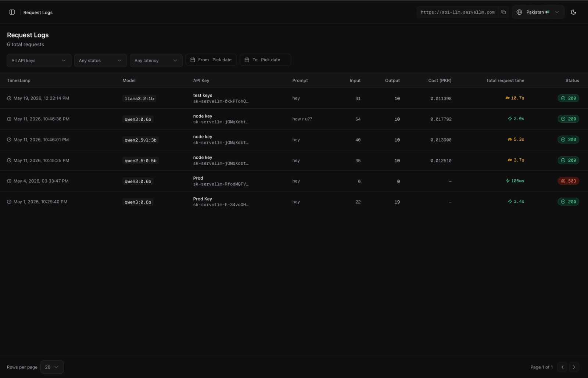Click the cost value 0.017792
This screenshot has width=588, height=378.
point(441,119)
